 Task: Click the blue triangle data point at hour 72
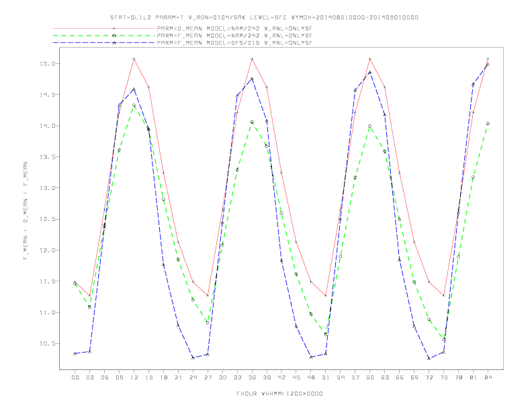coord(429,358)
